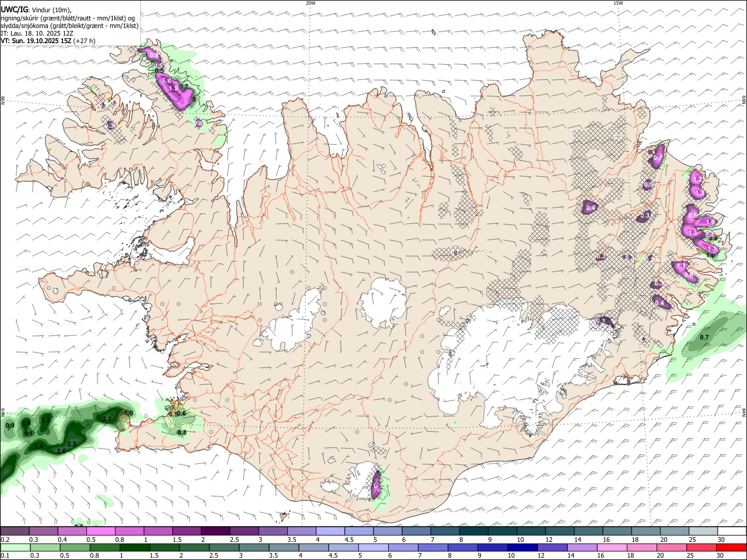747x560 pixels.
Task: Click the 14 label under upper legend row
Action: 577,540
